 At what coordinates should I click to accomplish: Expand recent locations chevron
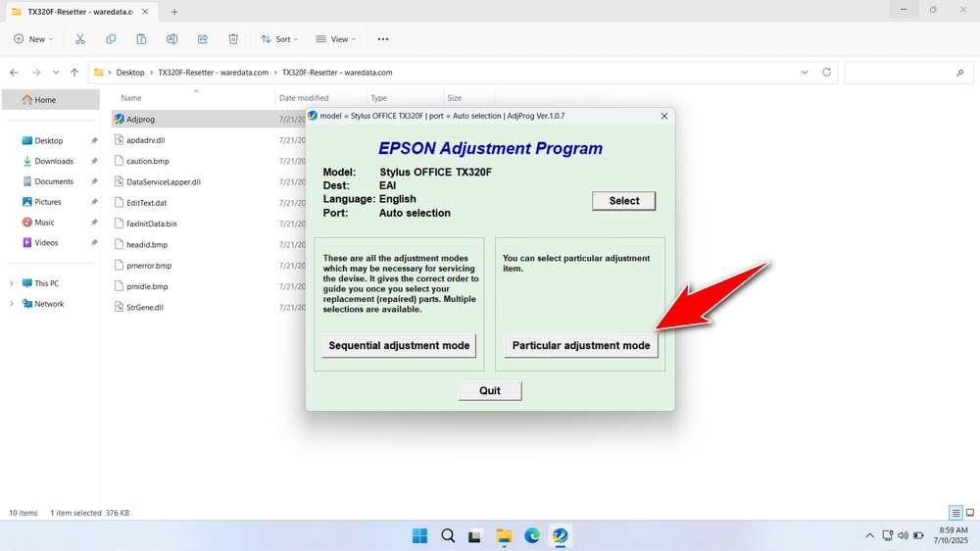tap(56, 73)
